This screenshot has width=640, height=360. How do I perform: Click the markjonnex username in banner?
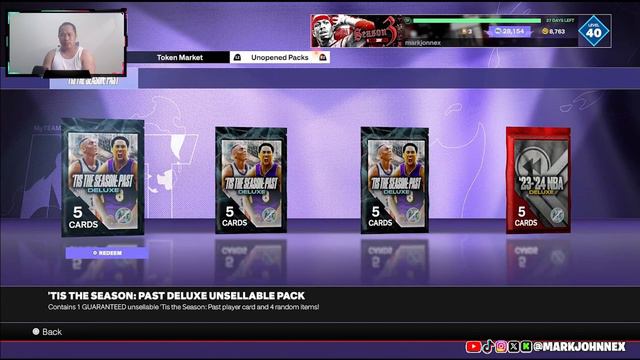pyautogui.click(x=423, y=42)
